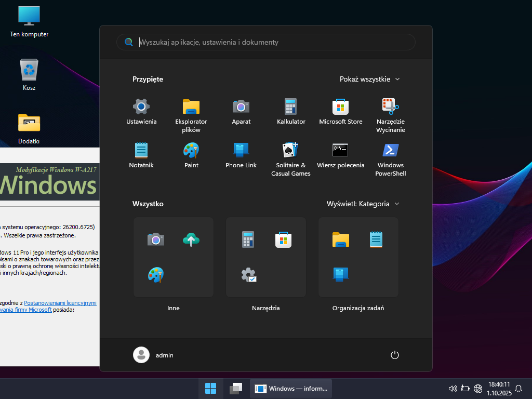
Task: Open Solitaire & Casual Games
Action: pyautogui.click(x=291, y=150)
